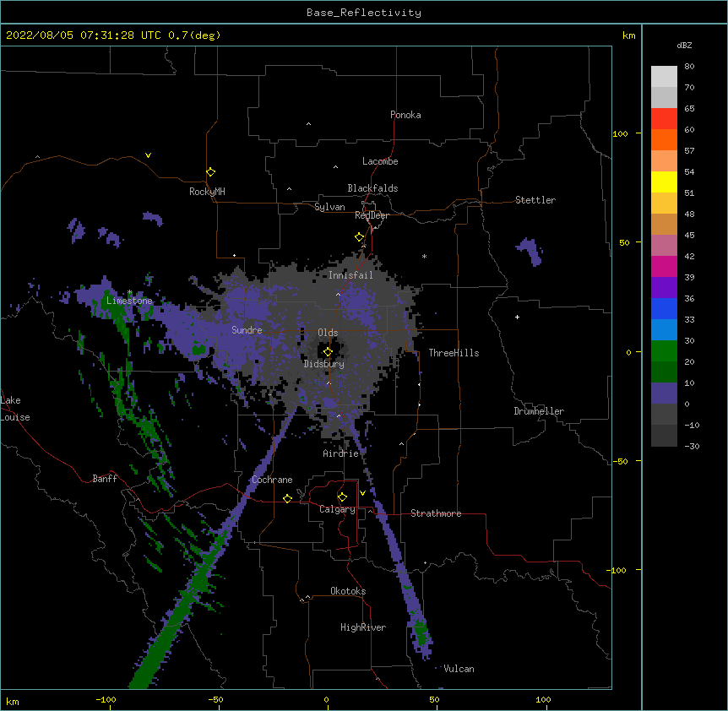Click the green echo blob near Vulcan
Viewport: 728px width, 711px height.
click(421, 632)
